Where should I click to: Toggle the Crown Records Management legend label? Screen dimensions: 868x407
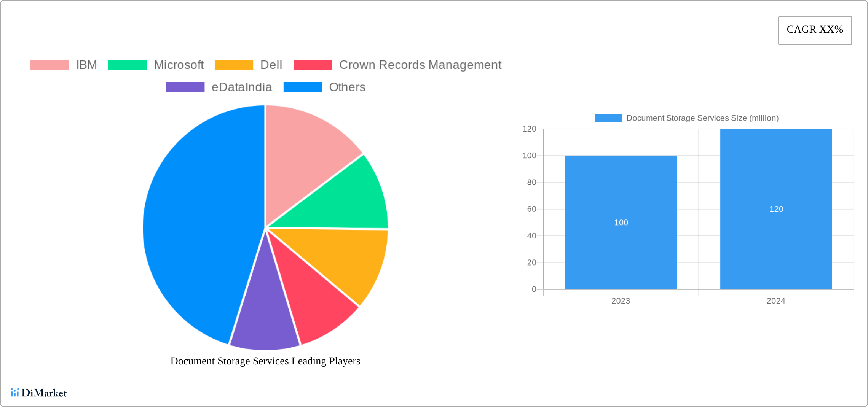pos(420,65)
